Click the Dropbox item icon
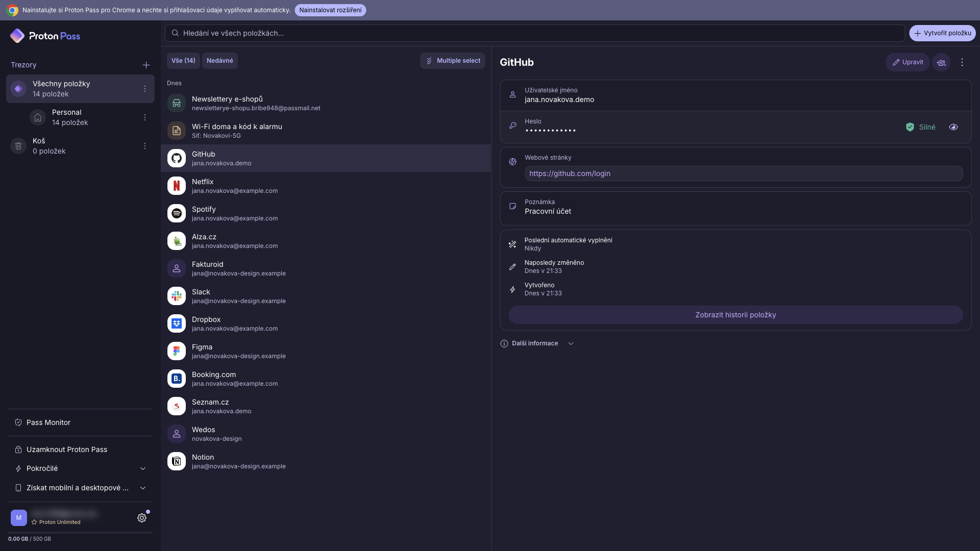This screenshot has width=980, height=551. point(177,323)
